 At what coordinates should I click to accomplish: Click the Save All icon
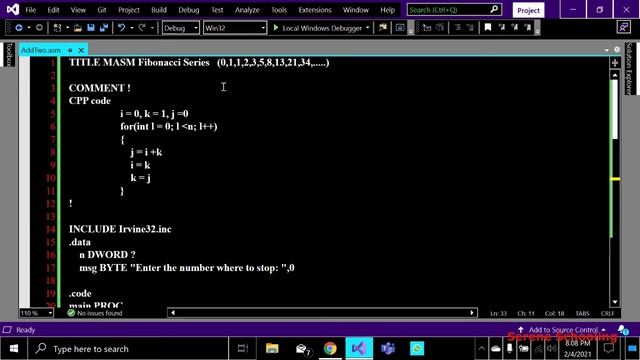point(104,28)
